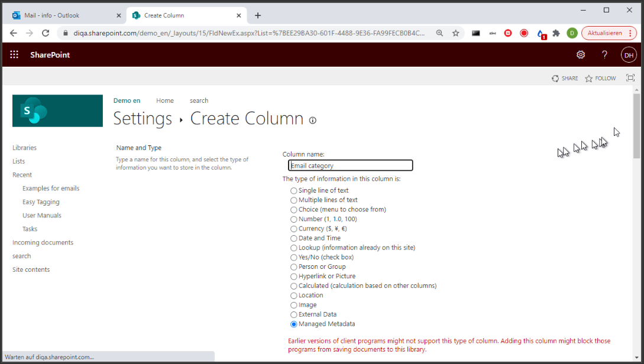
Task: Select the Yes/No check box type
Action: coord(294,258)
